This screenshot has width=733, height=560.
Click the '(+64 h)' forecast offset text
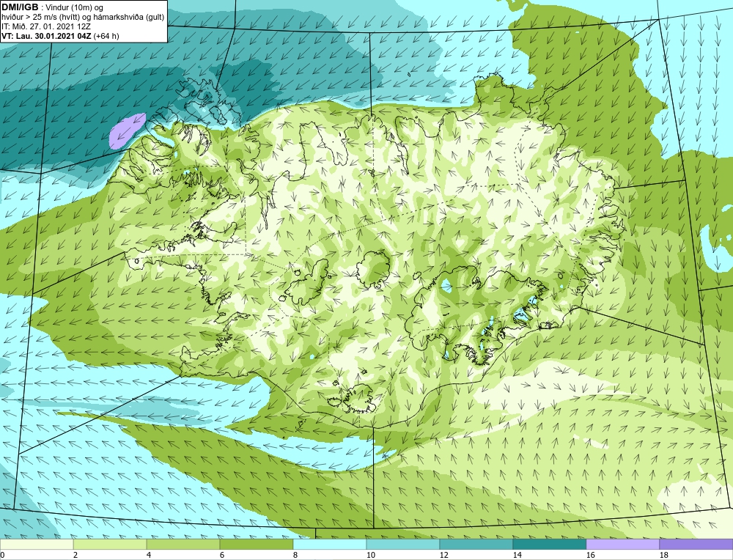pyautogui.click(x=106, y=36)
